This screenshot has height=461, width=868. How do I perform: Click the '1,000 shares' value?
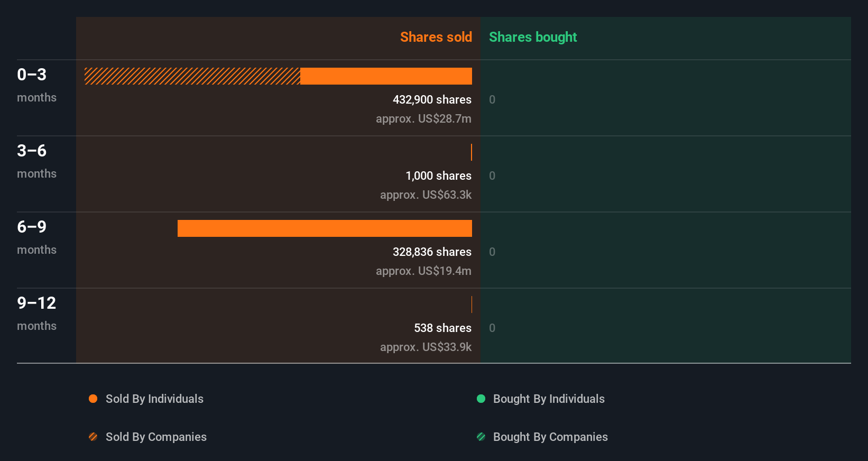(x=438, y=176)
